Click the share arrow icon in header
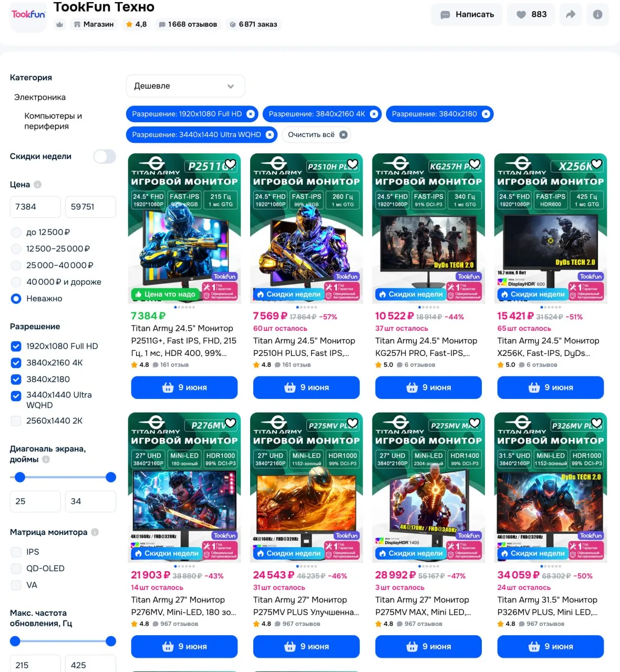The image size is (620, 672). [x=570, y=15]
